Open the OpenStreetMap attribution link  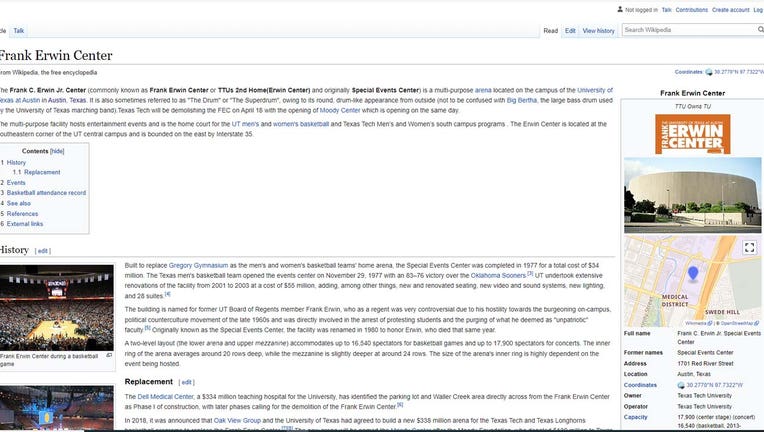[x=739, y=323]
